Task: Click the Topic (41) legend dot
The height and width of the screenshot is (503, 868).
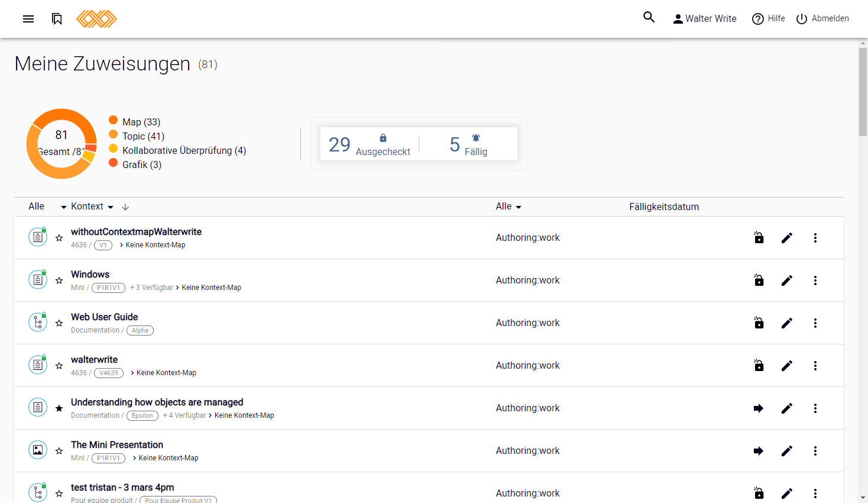Action: 114,134
